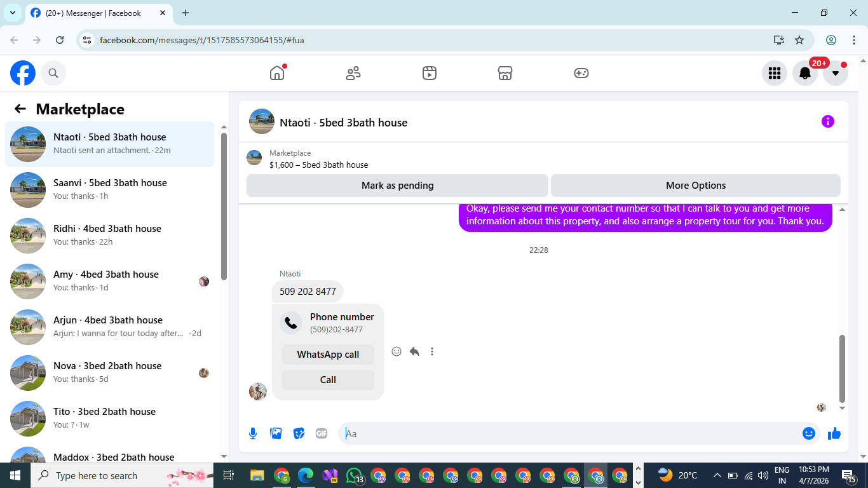Open the Chrome three-dot menu
868x488 pixels.
coord(853,40)
